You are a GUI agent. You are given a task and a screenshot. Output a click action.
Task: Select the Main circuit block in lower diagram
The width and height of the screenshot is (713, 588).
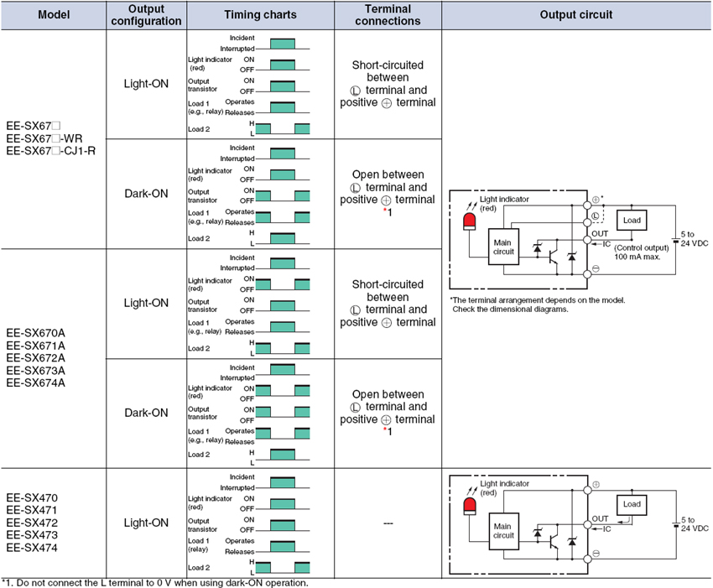504,530
